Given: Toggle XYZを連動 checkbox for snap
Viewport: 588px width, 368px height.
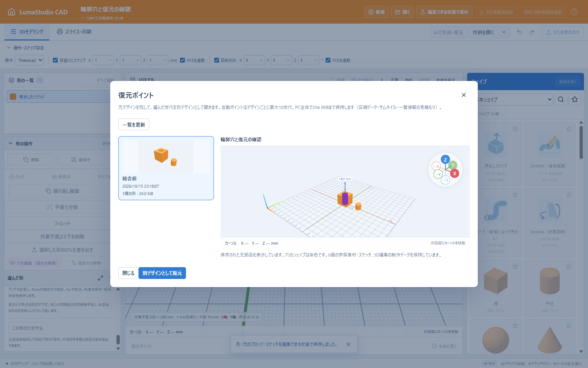Looking at the screenshot, I should pyautogui.click(x=182, y=60).
